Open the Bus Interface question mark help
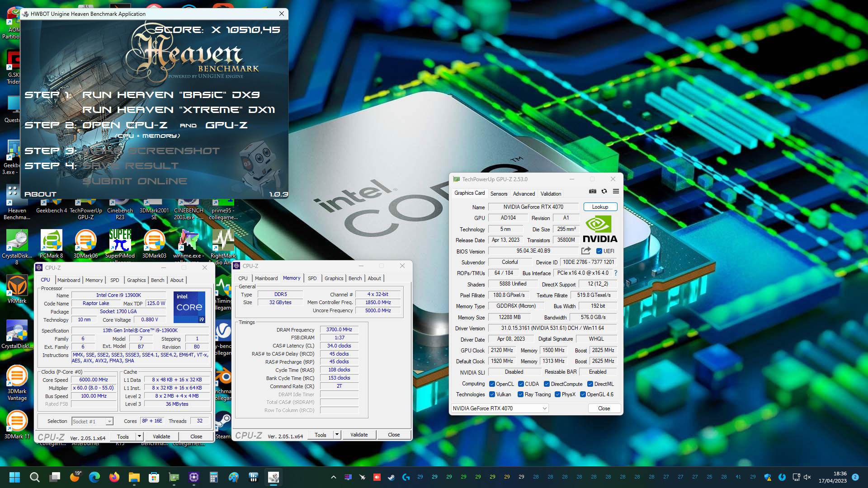The height and width of the screenshot is (488, 868). (616, 273)
